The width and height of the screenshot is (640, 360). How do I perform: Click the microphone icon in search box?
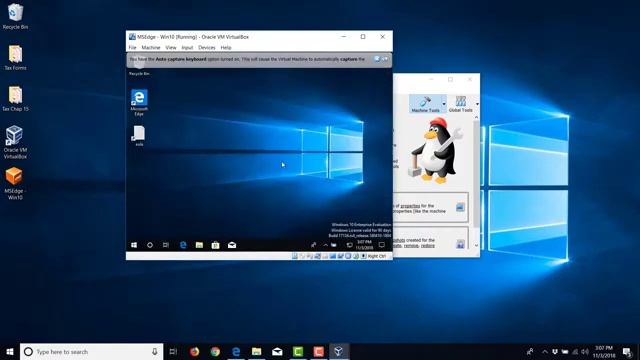click(155, 351)
